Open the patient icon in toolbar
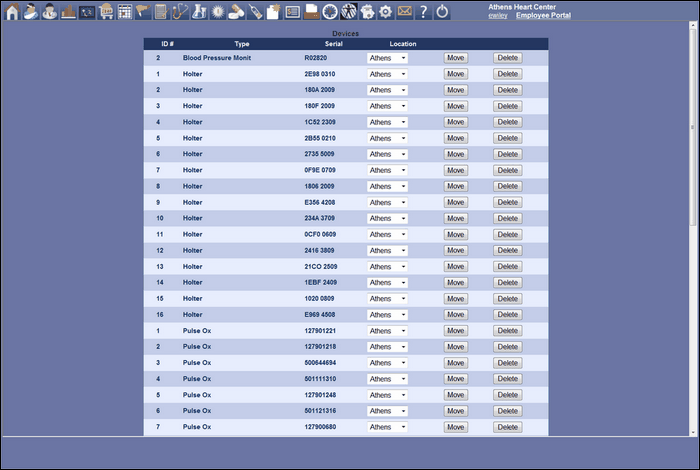The height and width of the screenshot is (470, 700). tap(30, 12)
